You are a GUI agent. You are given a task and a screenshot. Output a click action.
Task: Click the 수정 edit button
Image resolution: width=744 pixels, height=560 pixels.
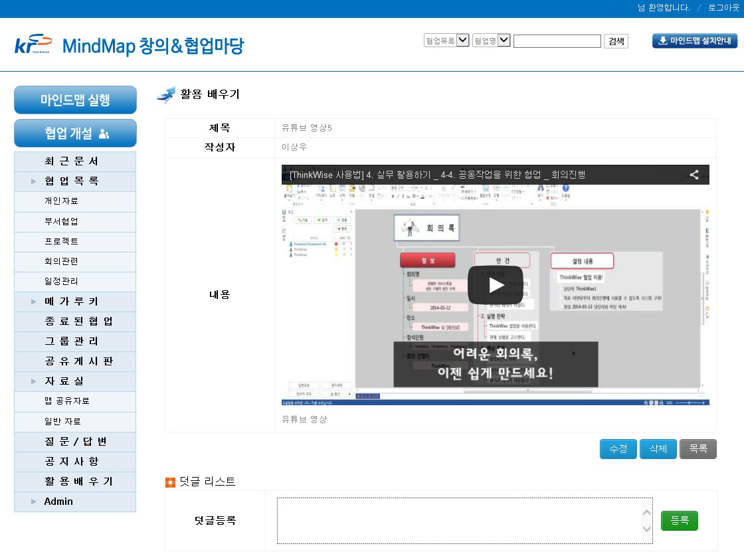coord(618,449)
